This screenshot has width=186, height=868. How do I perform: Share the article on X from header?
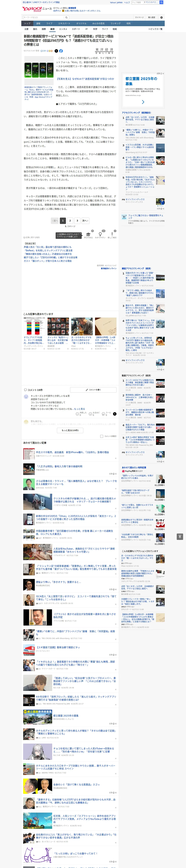tap(57, 51)
